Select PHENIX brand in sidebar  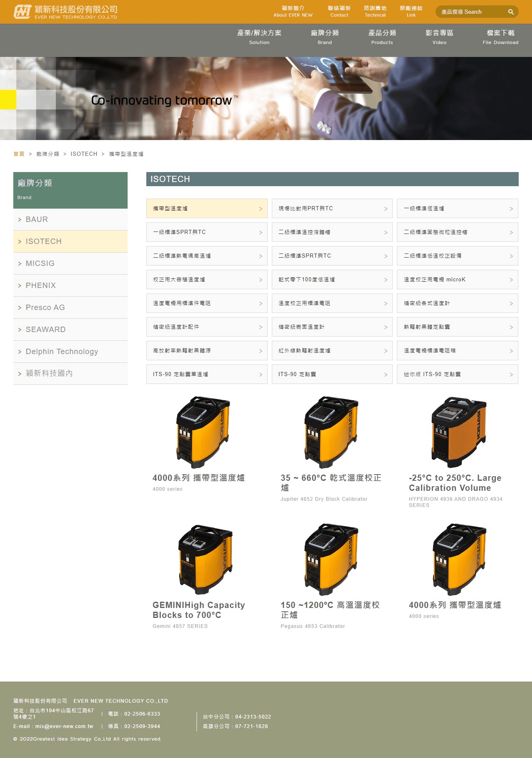pyautogui.click(x=70, y=285)
